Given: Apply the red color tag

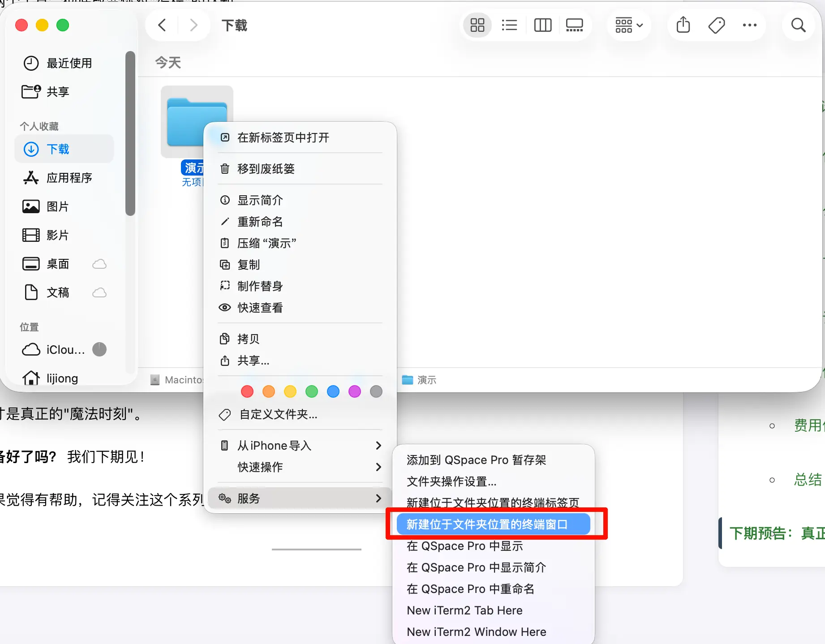Looking at the screenshot, I should point(247,391).
